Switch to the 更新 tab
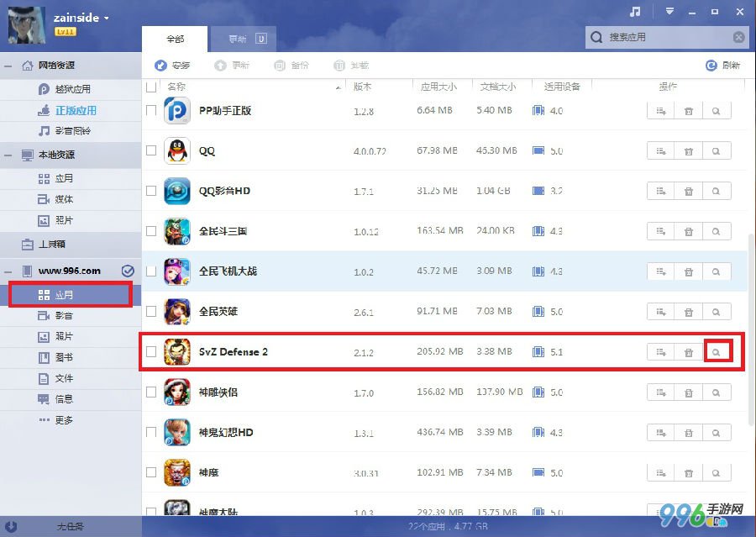756x537 pixels. (244, 39)
